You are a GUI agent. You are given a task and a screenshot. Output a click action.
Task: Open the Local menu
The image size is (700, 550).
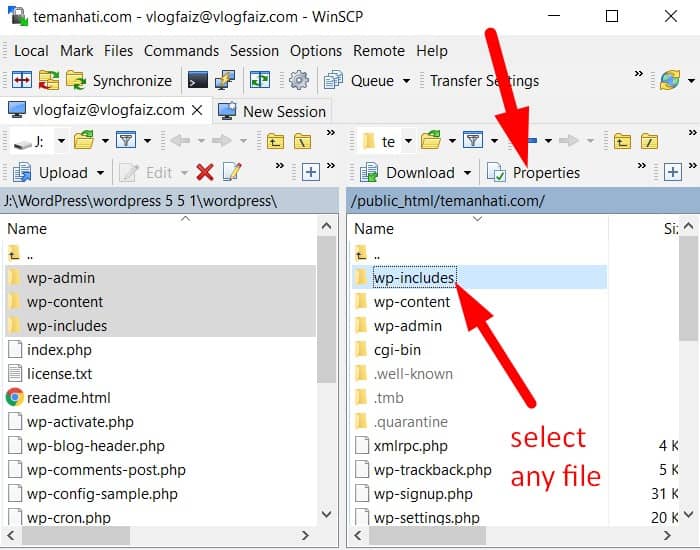[x=31, y=51]
